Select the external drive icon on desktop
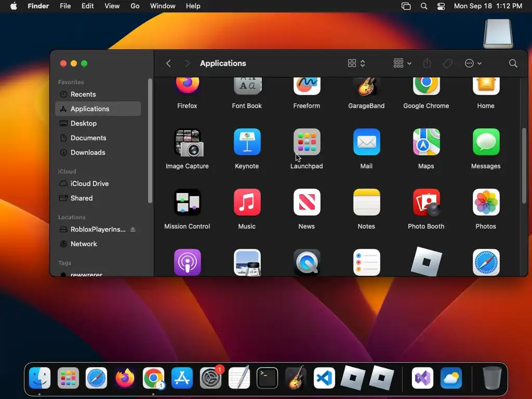This screenshot has width=532, height=399. [x=498, y=34]
